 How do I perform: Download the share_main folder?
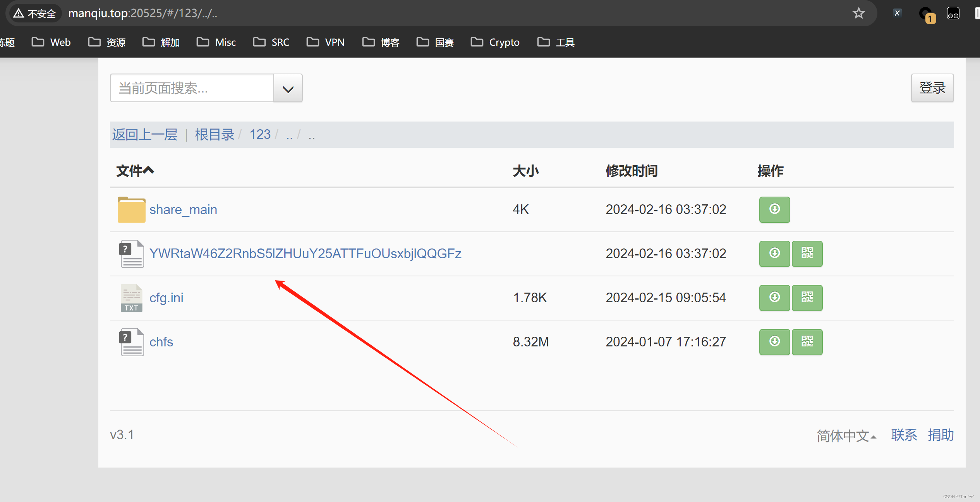point(774,209)
